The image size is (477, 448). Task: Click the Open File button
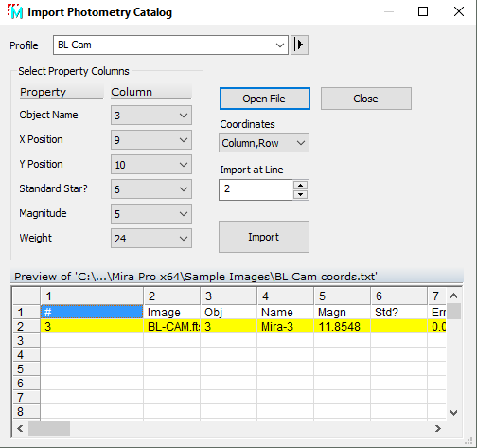point(265,99)
